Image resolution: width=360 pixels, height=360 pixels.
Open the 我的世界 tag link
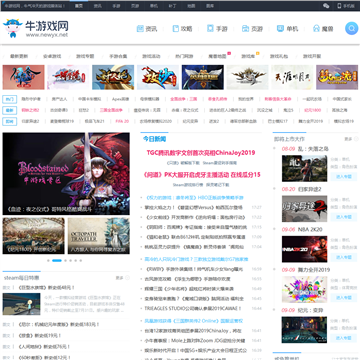click(246, 99)
